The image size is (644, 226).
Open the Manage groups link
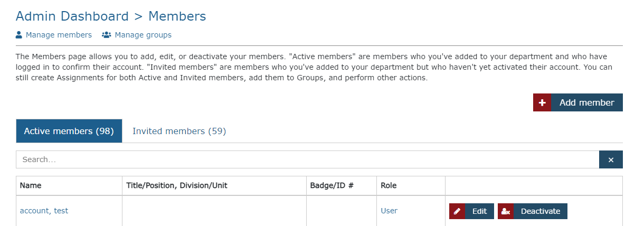coord(143,35)
